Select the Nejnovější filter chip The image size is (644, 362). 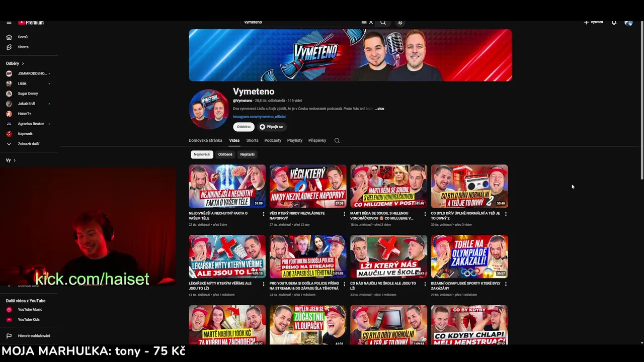(x=202, y=154)
